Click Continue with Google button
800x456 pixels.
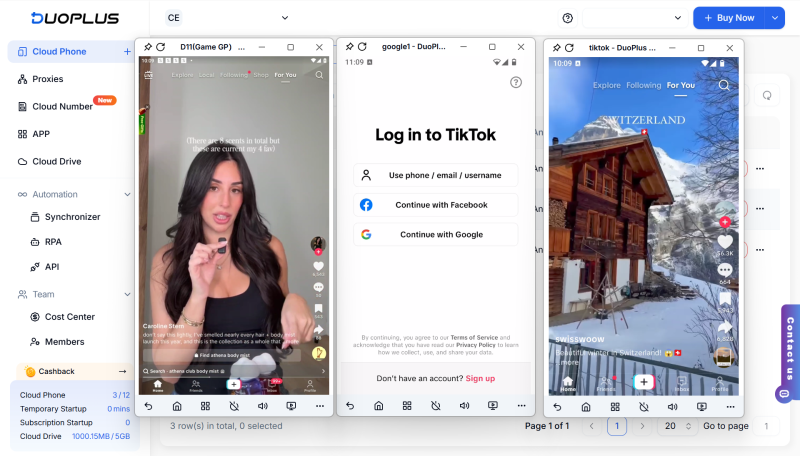click(x=436, y=234)
